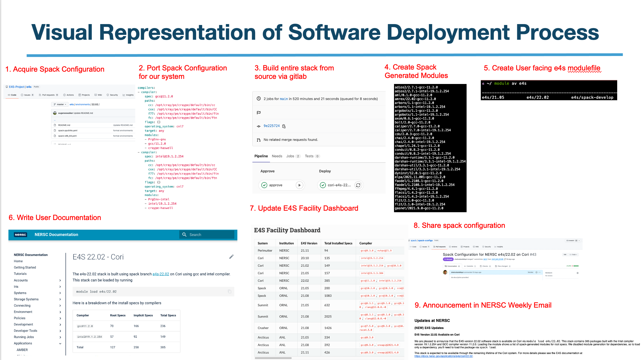Image resolution: width=644 pixels, height=360 pixels.
Task: Click the magnifier icon in NERSC docs search
Action: point(184,234)
